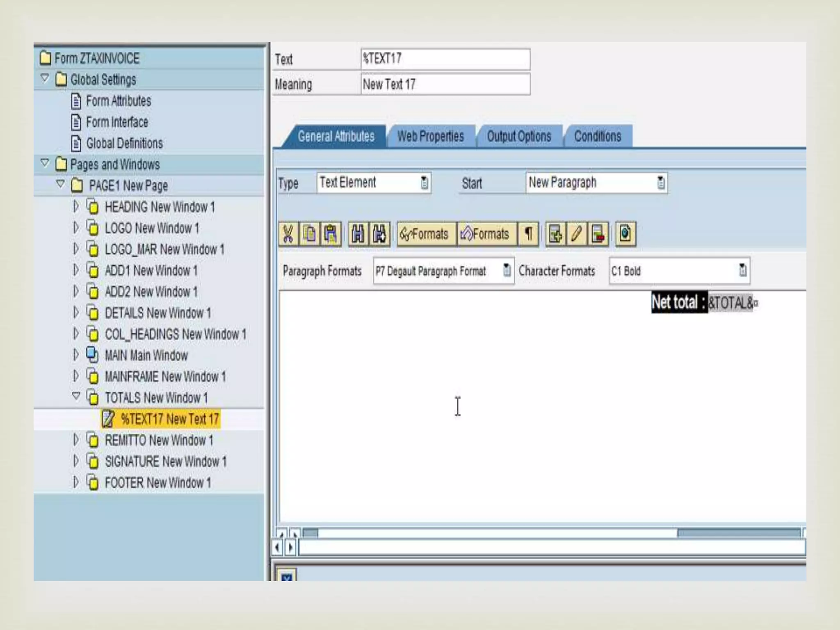Open the Conditions tab
Image resolution: width=840 pixels, height=630 pixels.
click(597, 136)
